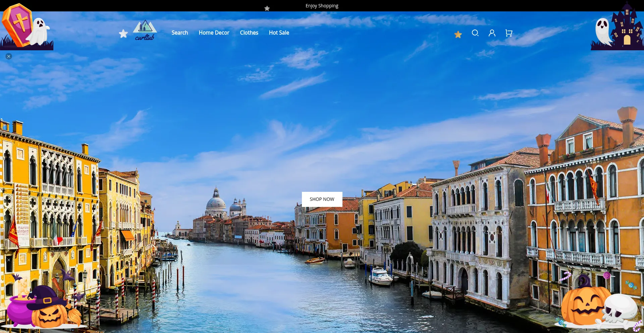
Task: Click the haunted house decoration
Action: click(618, 27)
